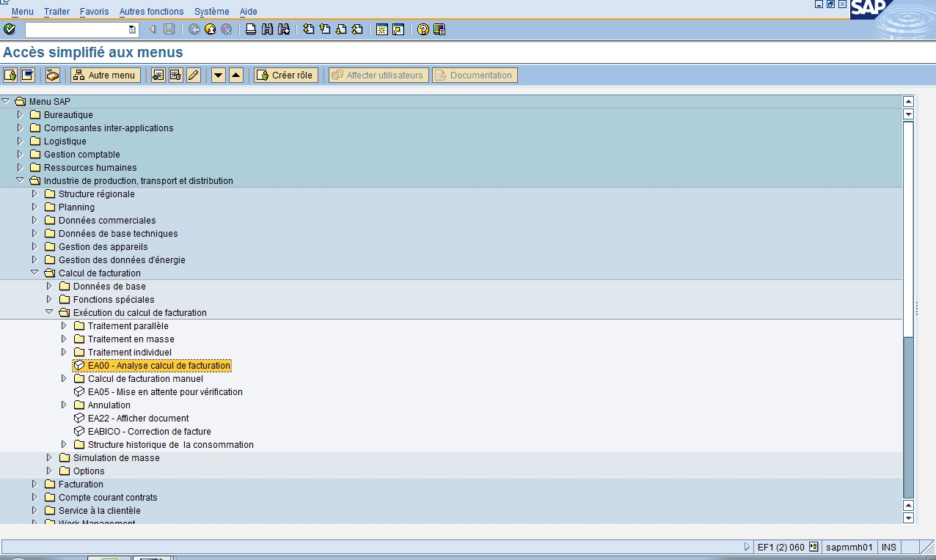The image size is (936, 560).
Task: Click the Print icon in the toolbar
Action: click(251, 29)
